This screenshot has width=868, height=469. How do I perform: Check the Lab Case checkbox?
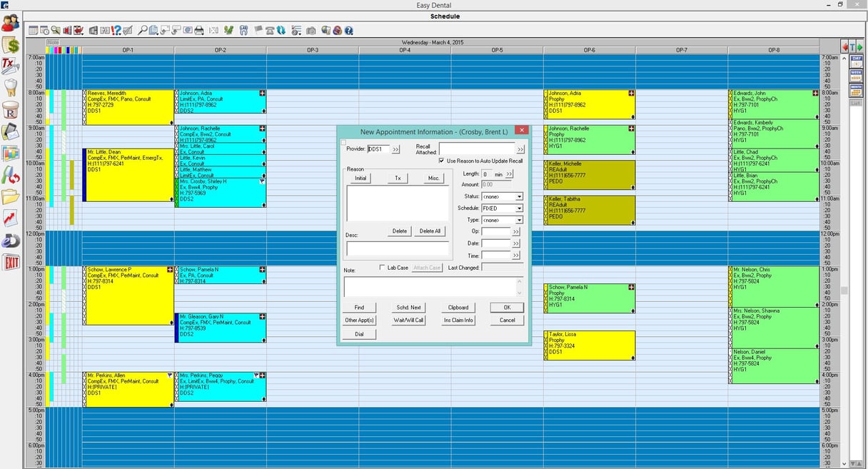pos(383,268)
